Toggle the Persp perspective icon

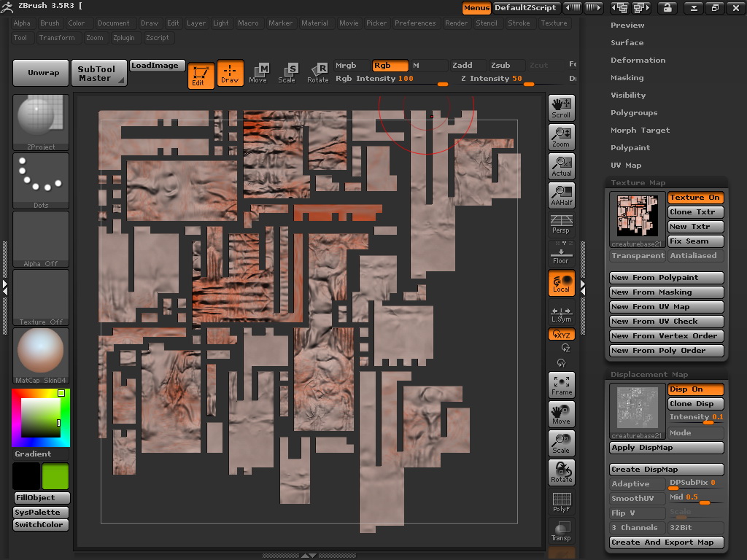[x=561, y=223]
